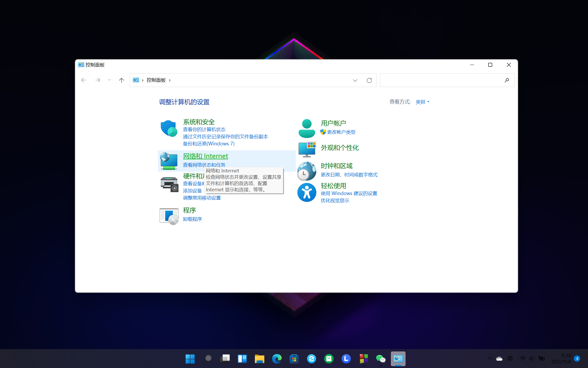Click the Programs disc icon

tap(169, 216)
